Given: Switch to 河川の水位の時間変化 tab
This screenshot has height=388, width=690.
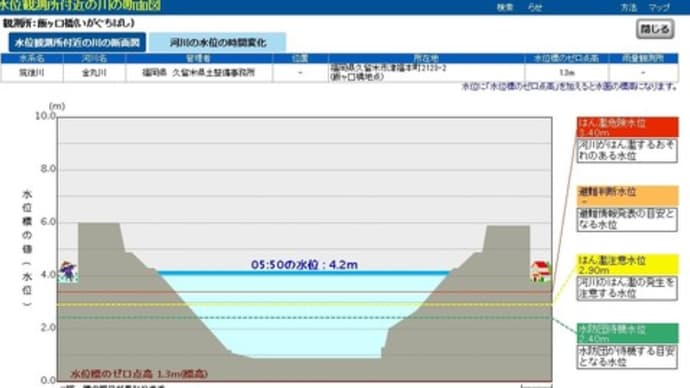Looking at the screenshot, I should tap(217, 42).
